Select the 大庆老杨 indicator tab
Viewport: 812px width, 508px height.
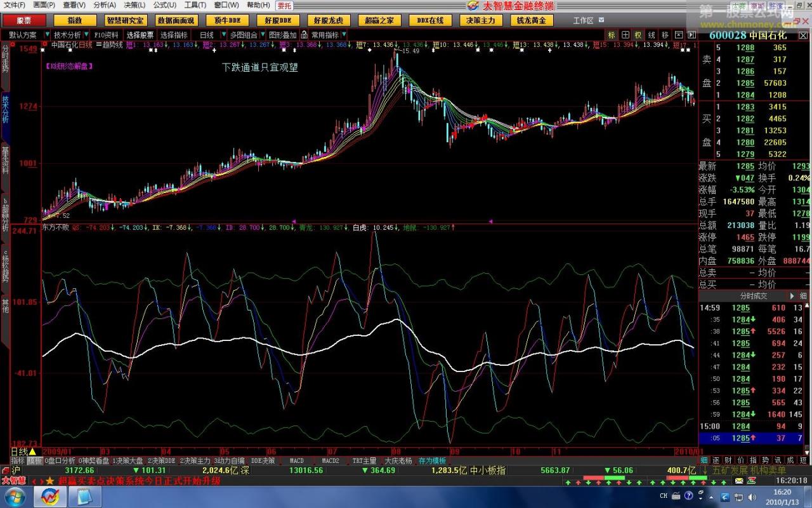(x=398, y=460)
